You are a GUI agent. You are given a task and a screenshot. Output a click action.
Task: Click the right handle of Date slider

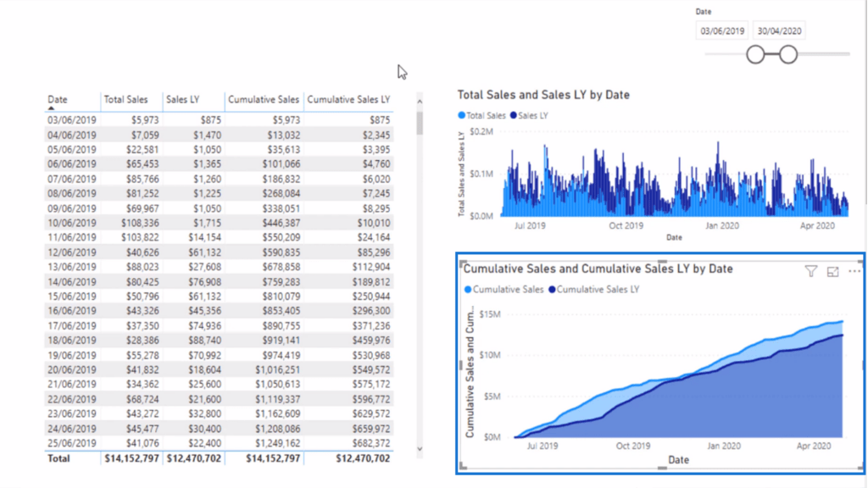(788, 54)
